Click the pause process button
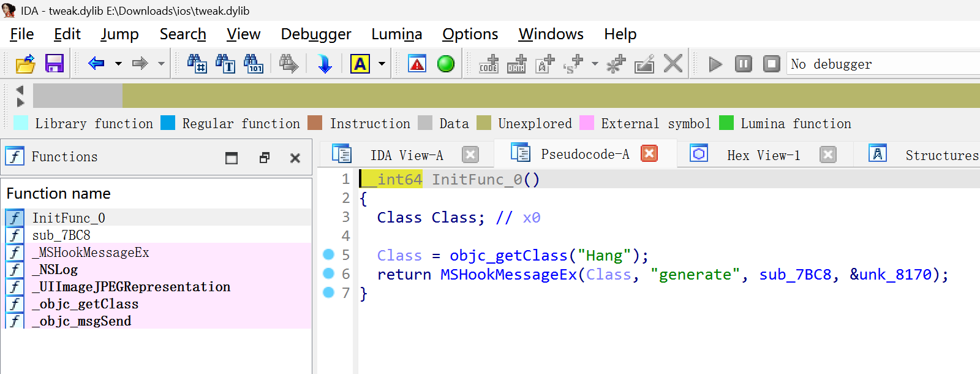980x374 pixels. (743, 64)
